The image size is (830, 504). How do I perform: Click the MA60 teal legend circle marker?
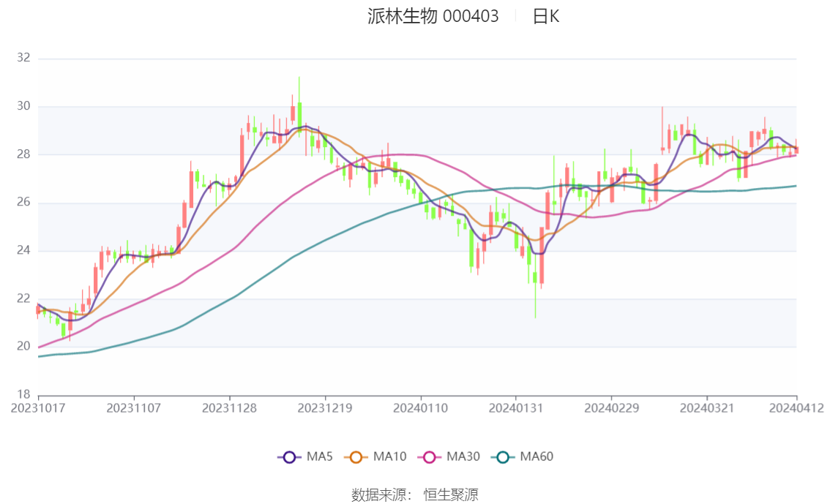pyautogui.click(x=503, y=457)
